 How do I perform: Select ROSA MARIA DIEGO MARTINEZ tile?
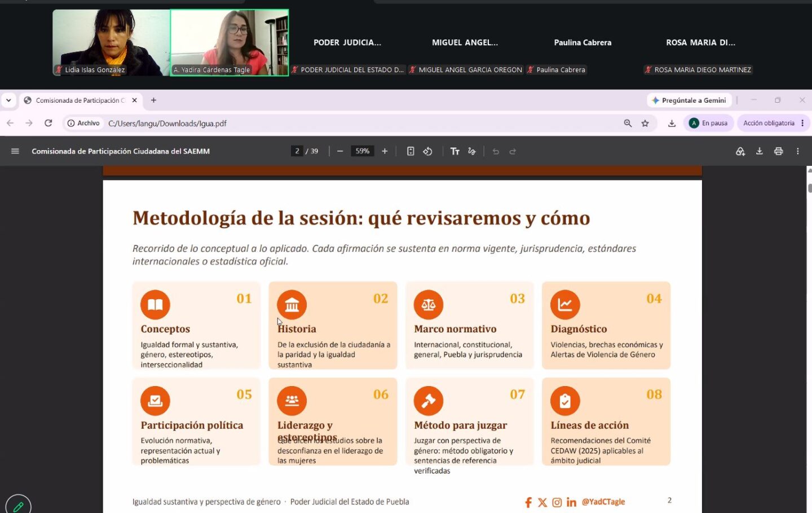pos(701,42)
